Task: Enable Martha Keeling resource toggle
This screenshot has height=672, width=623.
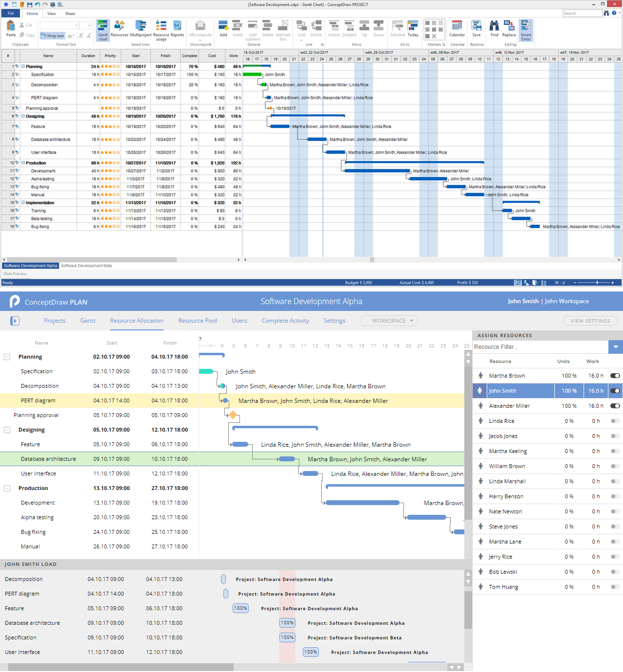Action: pos(615,451)
